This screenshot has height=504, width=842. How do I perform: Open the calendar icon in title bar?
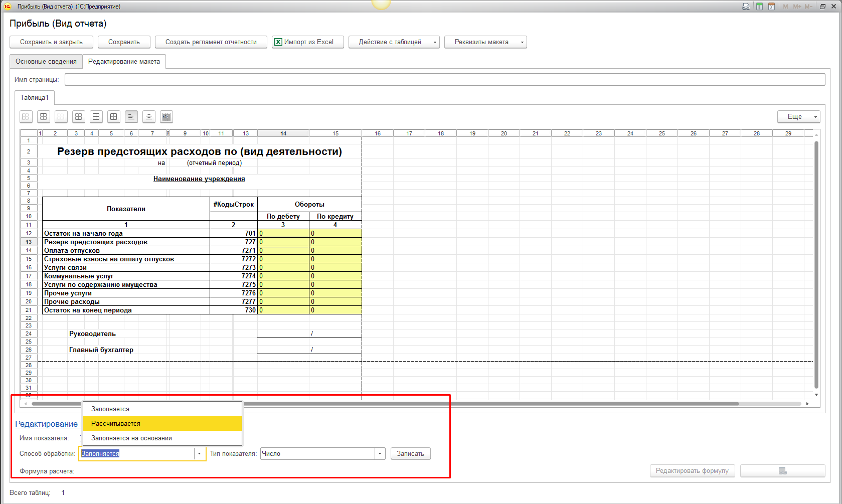point(771,7)
